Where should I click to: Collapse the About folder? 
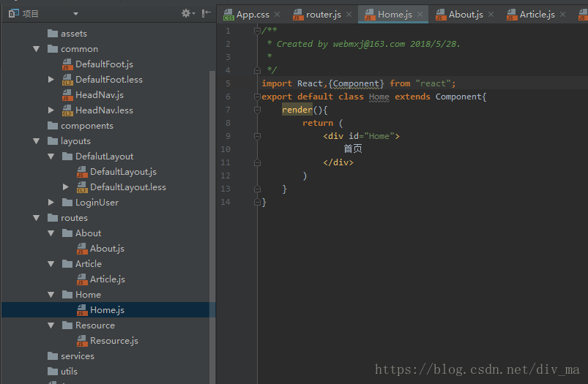(51, 233)
